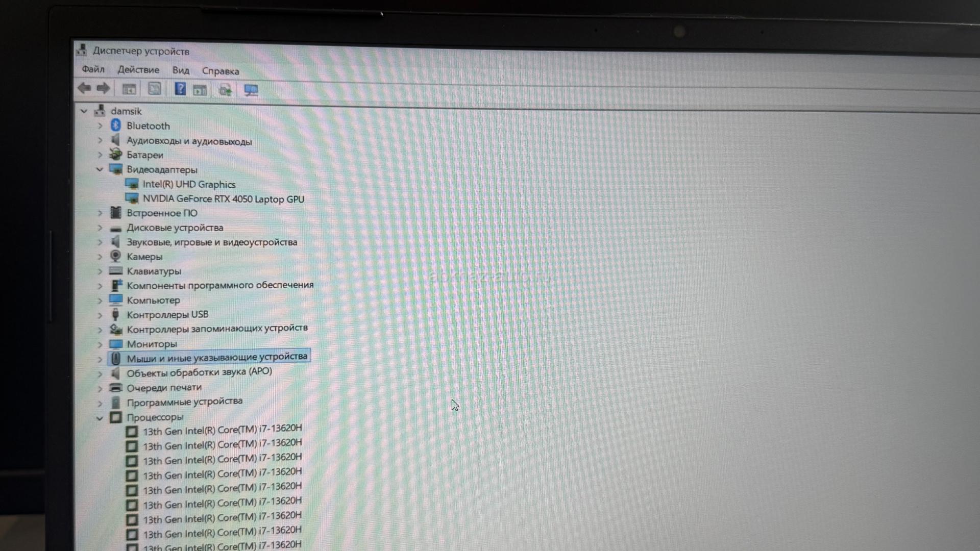Click the Properties toolbar icon

click(154, 89)
